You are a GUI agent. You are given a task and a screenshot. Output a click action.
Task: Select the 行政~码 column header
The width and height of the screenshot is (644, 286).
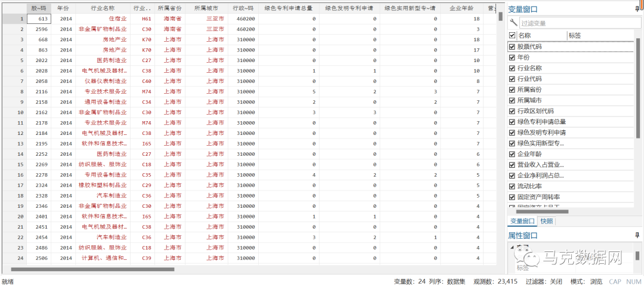point(243,8)
